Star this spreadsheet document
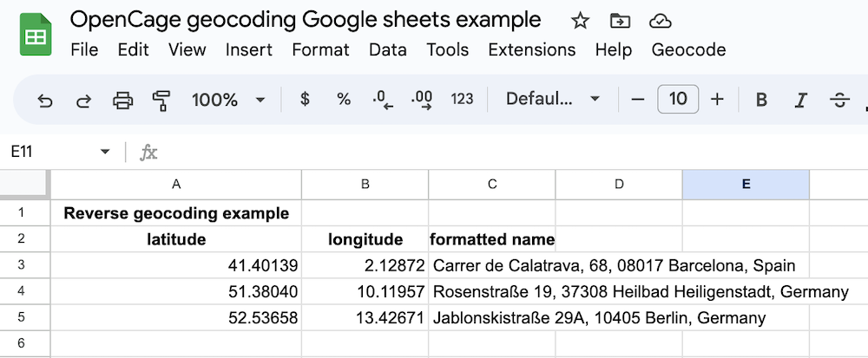 pos(580,21)
